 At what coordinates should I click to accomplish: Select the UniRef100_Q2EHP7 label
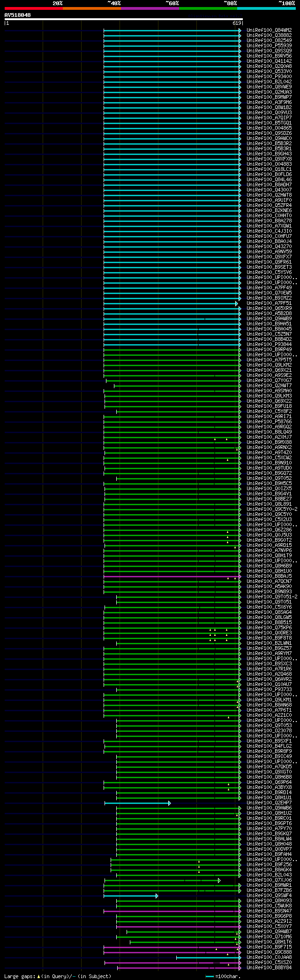pyautogui.click(x=269, y=803)
